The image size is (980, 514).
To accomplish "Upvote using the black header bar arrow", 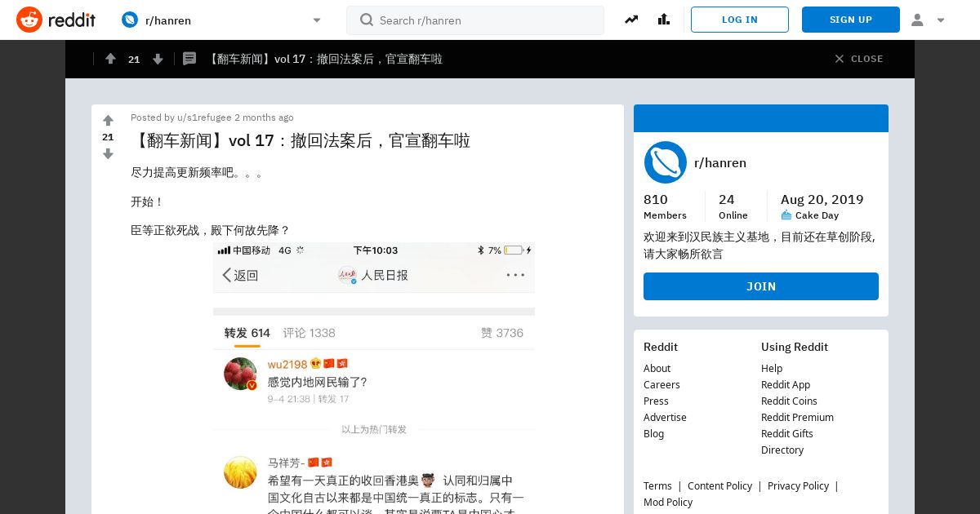I will (x=110, y=59).
